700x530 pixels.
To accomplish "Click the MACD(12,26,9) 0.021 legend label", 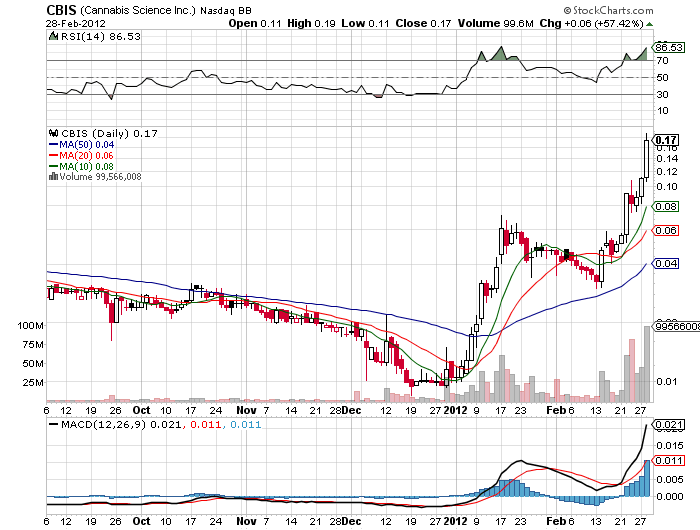I will click(x=121, y=425).
